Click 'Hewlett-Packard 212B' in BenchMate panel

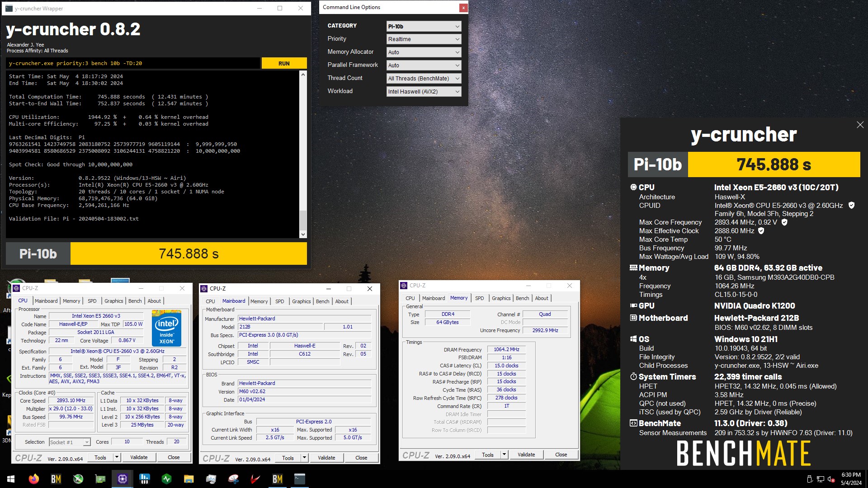pos(756,318)
